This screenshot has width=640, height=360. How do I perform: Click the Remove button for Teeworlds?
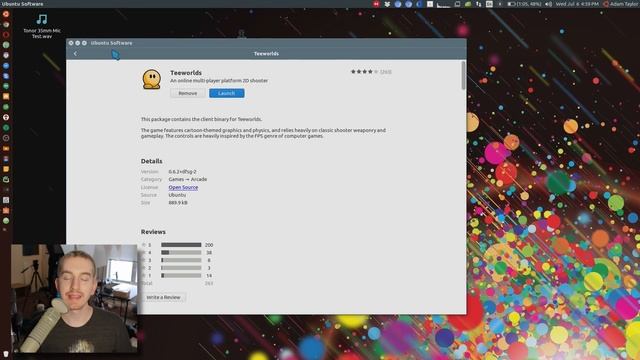click(188, 93)
